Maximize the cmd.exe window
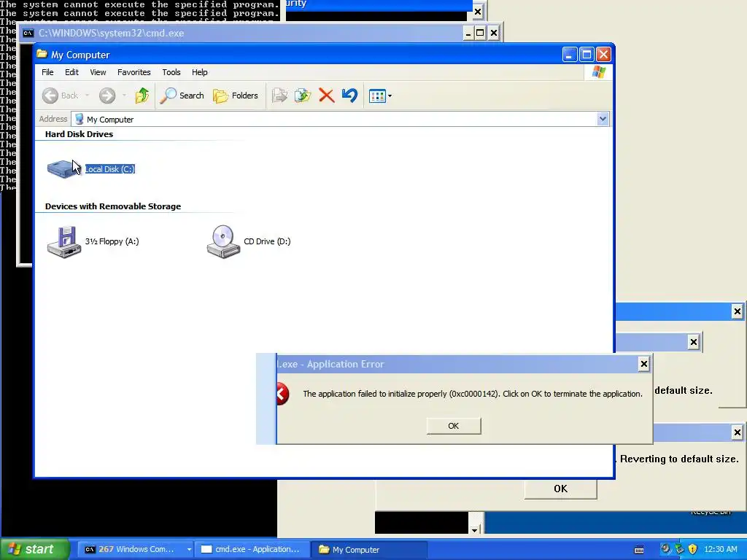Viewport: 747px width, 560px height. coord(480,34)
